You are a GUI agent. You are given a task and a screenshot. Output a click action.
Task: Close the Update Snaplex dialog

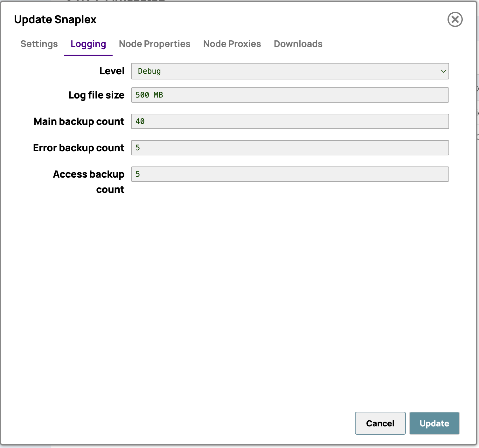tap(455, 20)
